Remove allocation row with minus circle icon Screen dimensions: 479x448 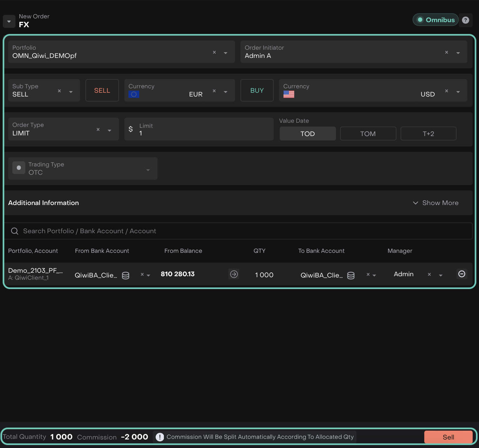[462, 274]
